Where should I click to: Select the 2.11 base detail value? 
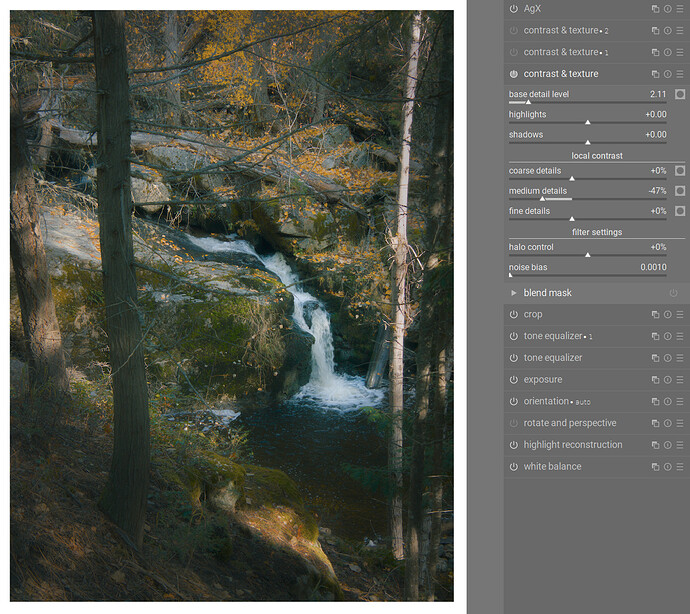pyautogui.click(x=658, y=94)
